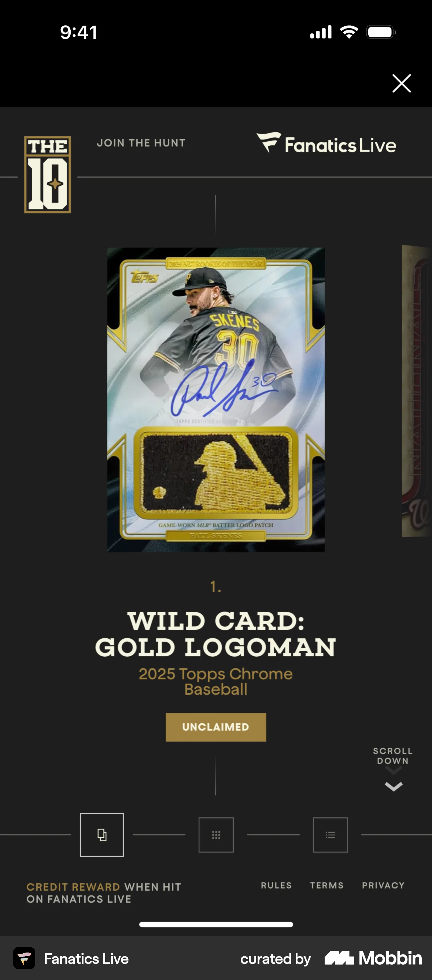This screenshot has height=980, width=432.
Task: Click the UNCLAIMED button
Action: (216, 727)
